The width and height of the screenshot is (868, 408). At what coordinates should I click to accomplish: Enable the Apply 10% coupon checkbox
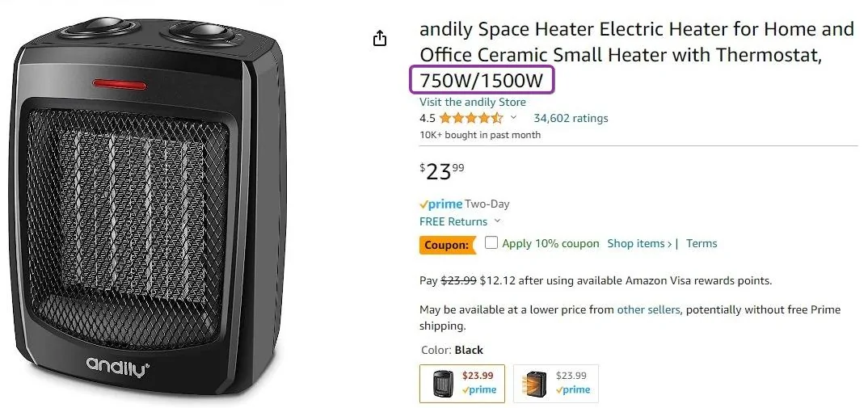tap(491, 242)
